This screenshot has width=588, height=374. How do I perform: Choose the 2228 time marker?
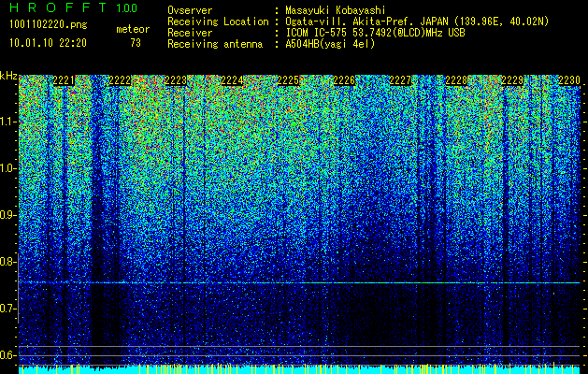click(x=456, y=80)
